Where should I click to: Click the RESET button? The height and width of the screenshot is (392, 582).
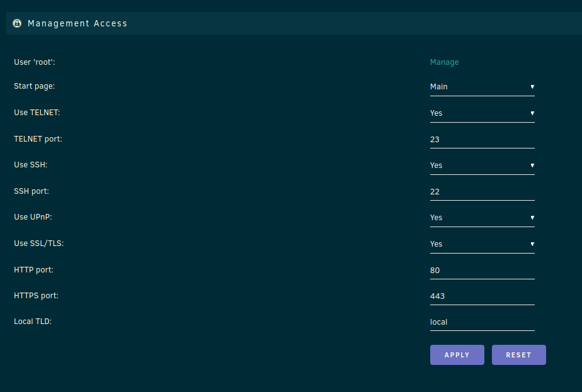[518, 355]
